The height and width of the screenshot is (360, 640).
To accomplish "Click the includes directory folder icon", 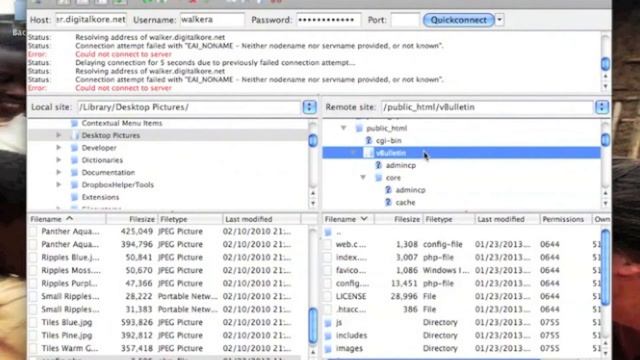I will click(x=328, y=336).
